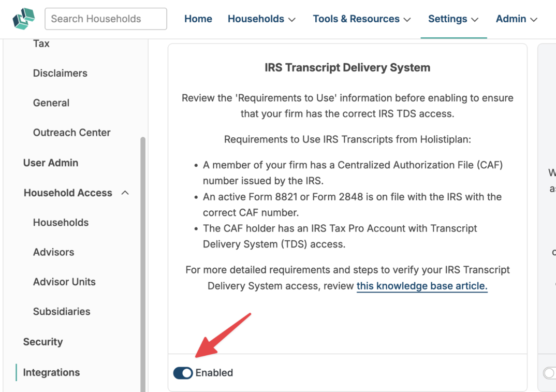556x392 pixels.
Task: Open this knowledge base article link
Action: click(x=422, y=286)
